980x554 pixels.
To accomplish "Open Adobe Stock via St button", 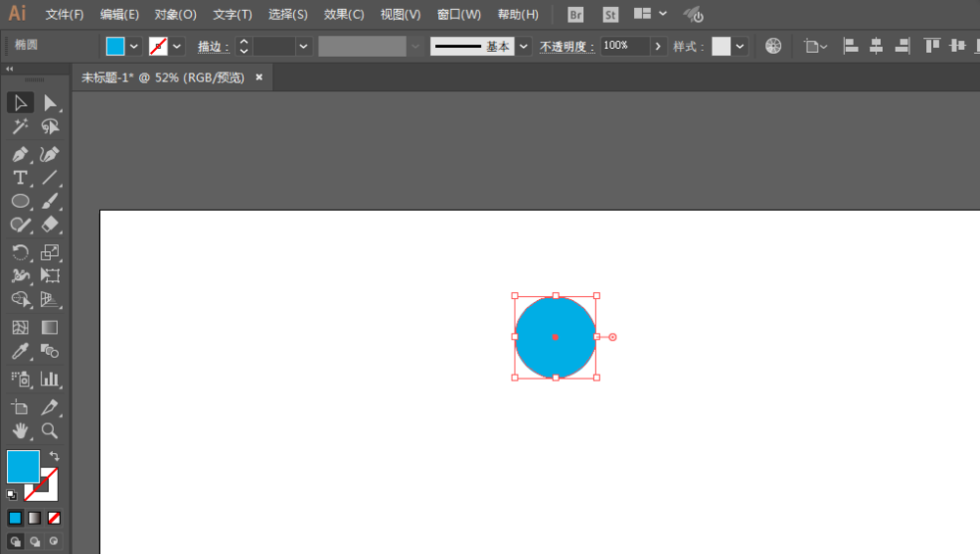I will pos(611,15).
